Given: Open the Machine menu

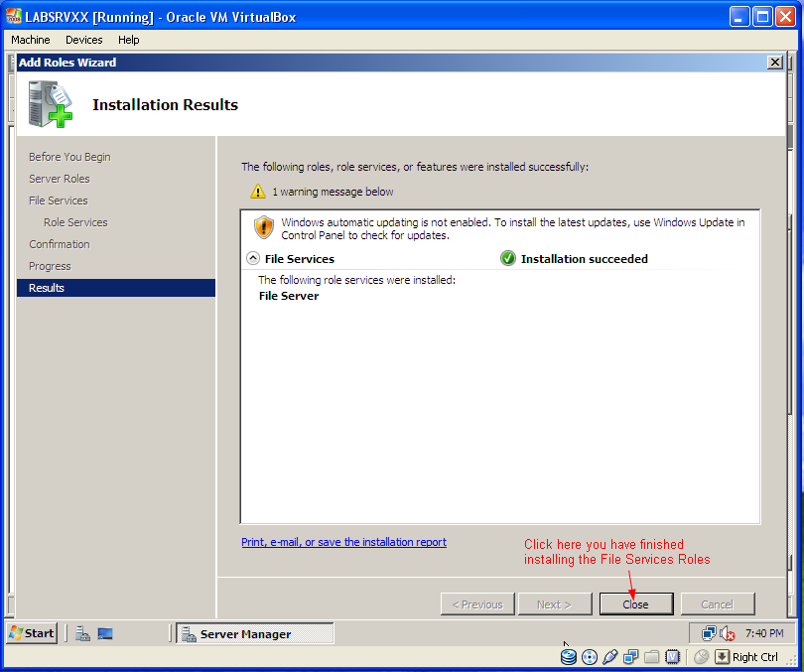Looking at the screenshot, I should 31,40.
